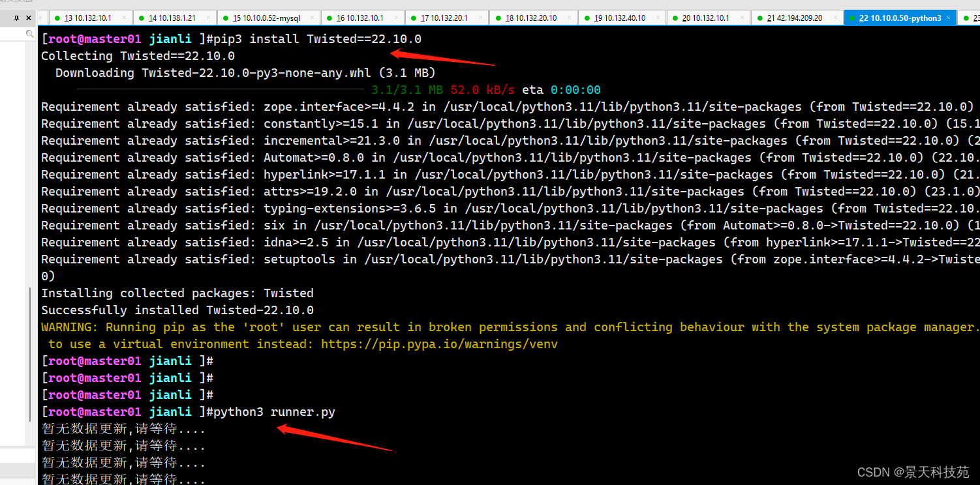
Task: Close tab 16 10.132.10.1
Action: coord(397,18)
